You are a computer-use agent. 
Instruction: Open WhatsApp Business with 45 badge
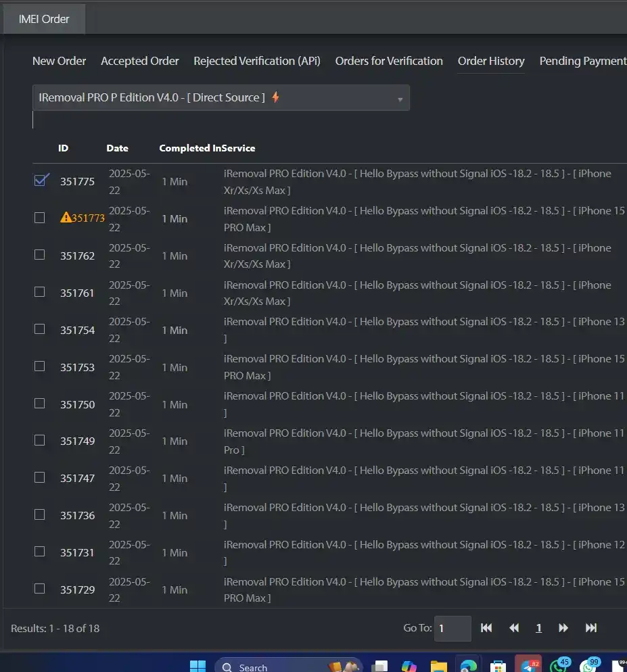click(x=559, y=665)
